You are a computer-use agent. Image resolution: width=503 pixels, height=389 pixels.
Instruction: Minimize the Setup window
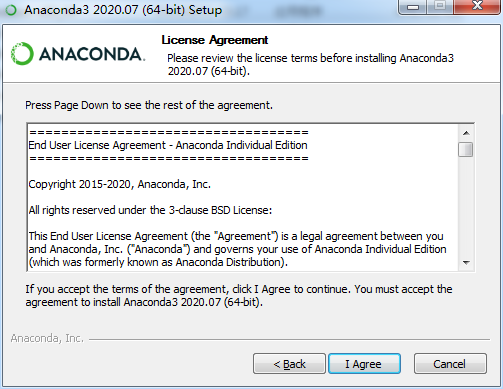click(413, 7)
